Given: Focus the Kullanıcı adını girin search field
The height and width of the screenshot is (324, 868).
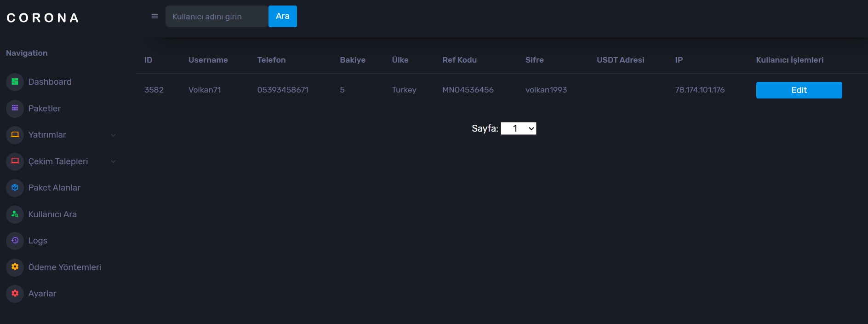Looking at the screenshot, I should (x=216, y=17).
